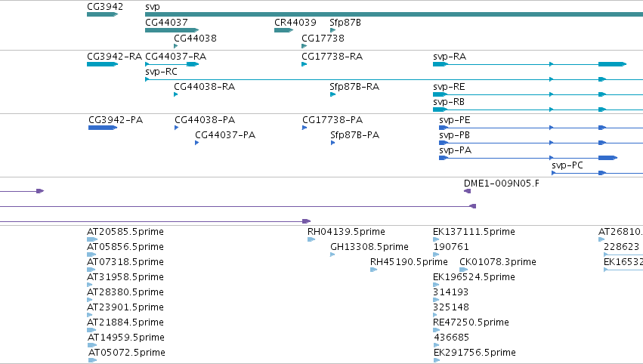Select the RH04139.5prime EST glyph
This screenshot has height=364, width=643.
tap(311, 239)
